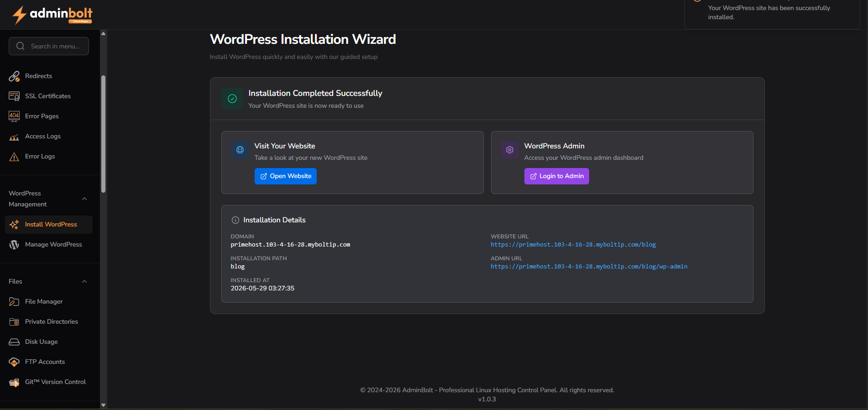Focus the Search in menu field

pyautogui.click(x=49, y=46)
